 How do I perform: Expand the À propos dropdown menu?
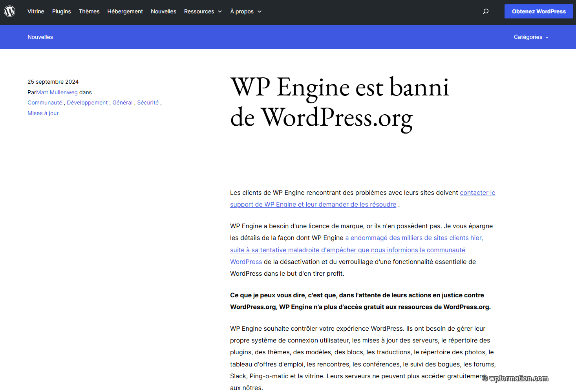point(246,11)
